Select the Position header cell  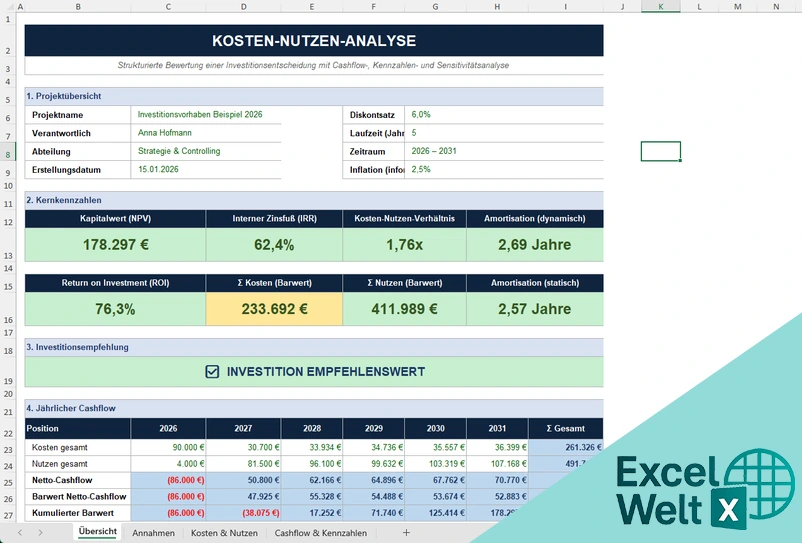[x=78, y=428]
